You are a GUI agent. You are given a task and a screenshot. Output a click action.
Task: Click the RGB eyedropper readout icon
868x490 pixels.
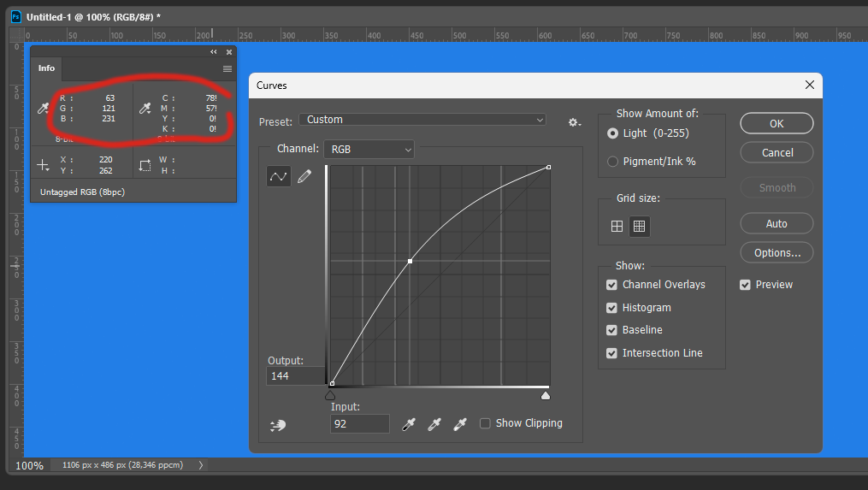point(43,109)
